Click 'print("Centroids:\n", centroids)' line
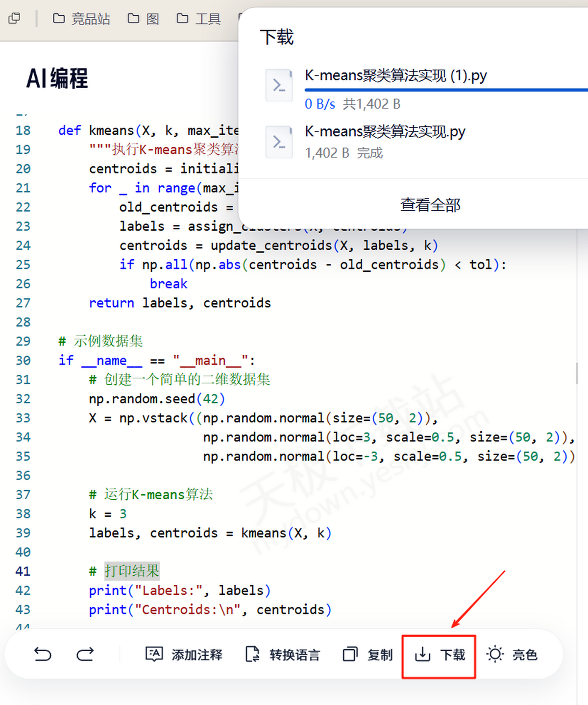Image resolution: width=588 pixels, height=705 pixels. (x=210, y=609)
